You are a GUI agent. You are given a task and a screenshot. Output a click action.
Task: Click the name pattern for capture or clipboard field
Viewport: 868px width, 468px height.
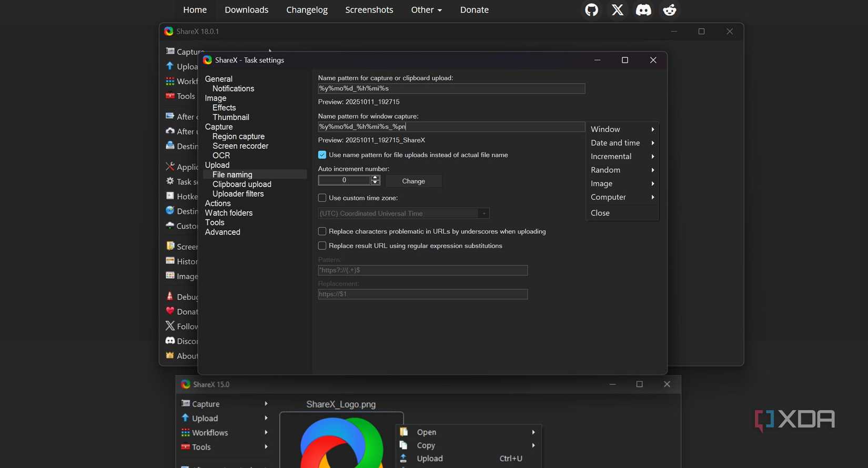point(451,88)
